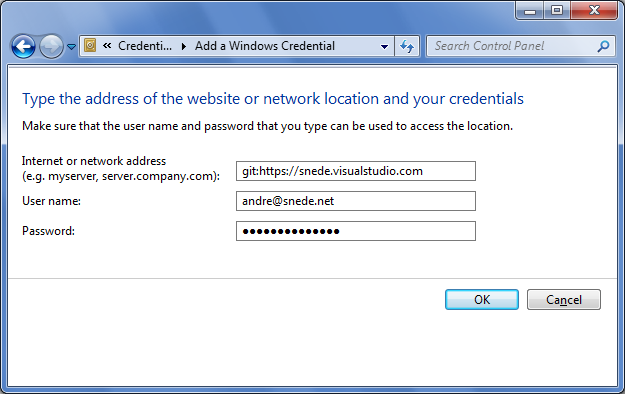Click the User name text field

pos(356,201)
